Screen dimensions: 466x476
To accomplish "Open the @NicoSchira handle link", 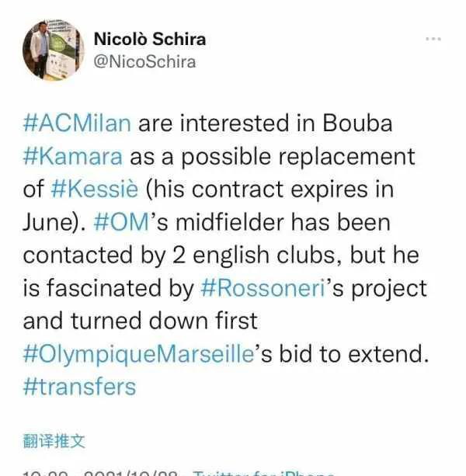I will pyautogui.click(x=144, y=62).
